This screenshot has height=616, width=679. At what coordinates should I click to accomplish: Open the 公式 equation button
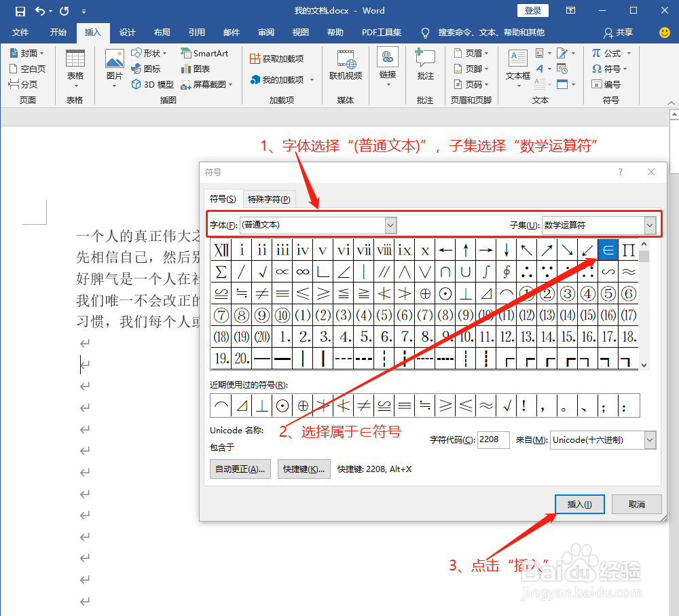tap(611, 53)
